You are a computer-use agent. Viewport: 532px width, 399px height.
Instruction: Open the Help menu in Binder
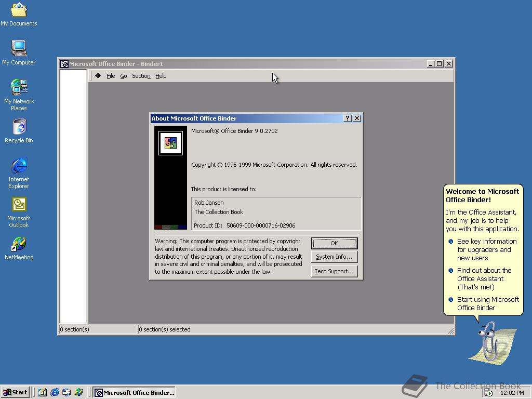[161, 76]
